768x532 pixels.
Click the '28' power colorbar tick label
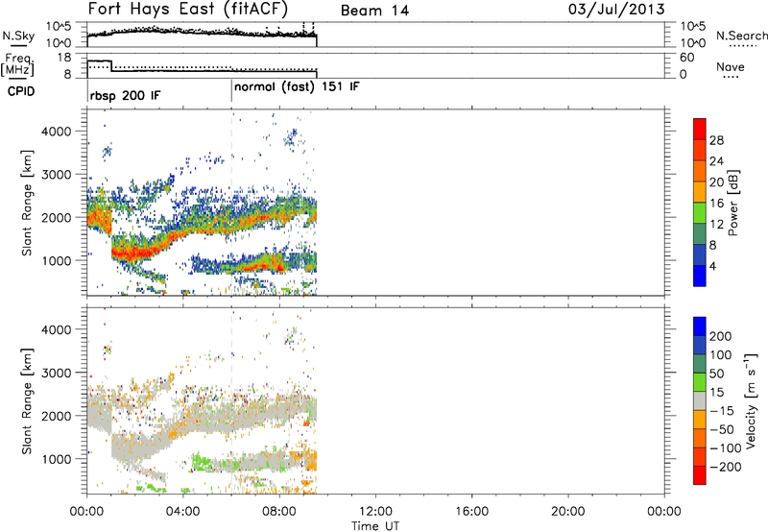(x=716, y=140)
